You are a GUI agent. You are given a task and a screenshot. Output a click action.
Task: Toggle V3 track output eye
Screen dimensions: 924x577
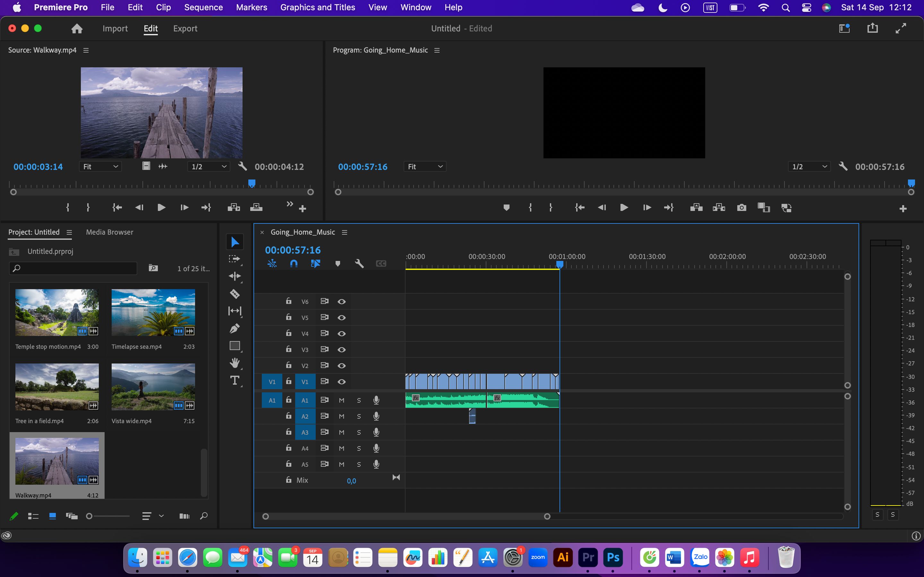pos(342,349)
